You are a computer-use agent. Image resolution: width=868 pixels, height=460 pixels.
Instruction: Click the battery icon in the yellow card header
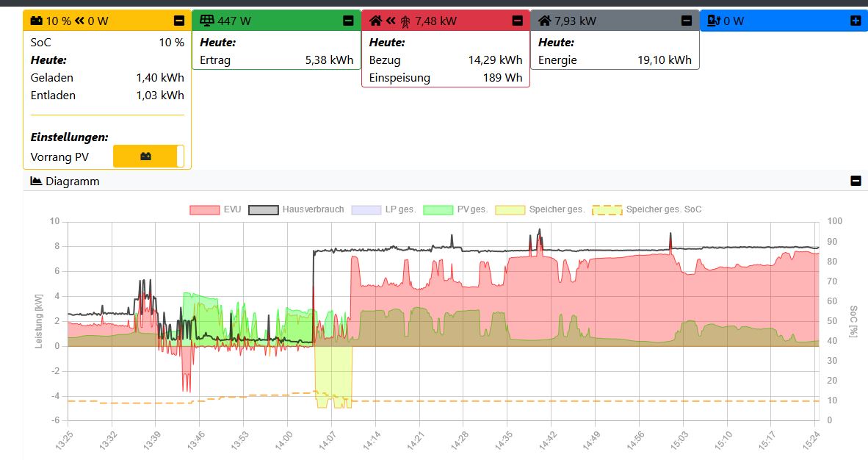click(37, 21)
